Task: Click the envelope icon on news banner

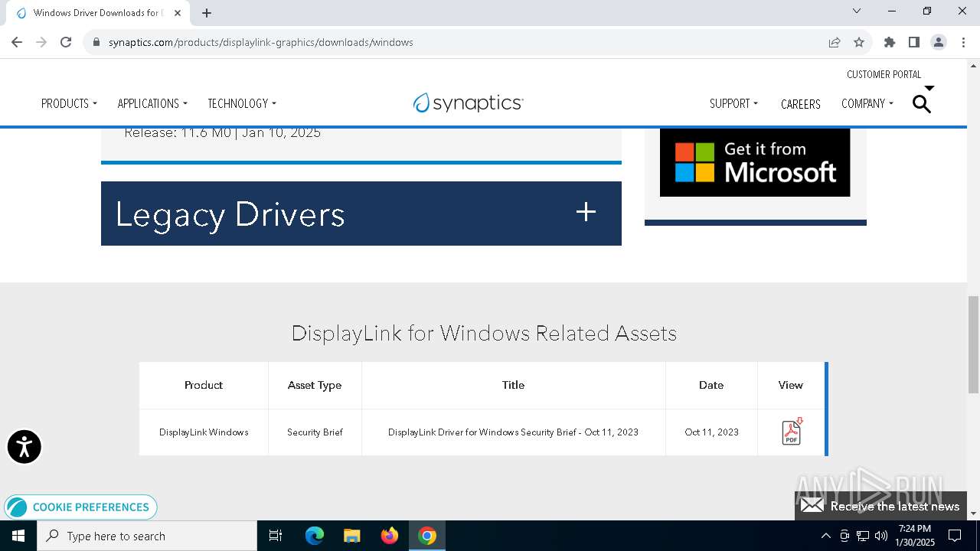Action: pyautogui.click(x=812, y=505)
